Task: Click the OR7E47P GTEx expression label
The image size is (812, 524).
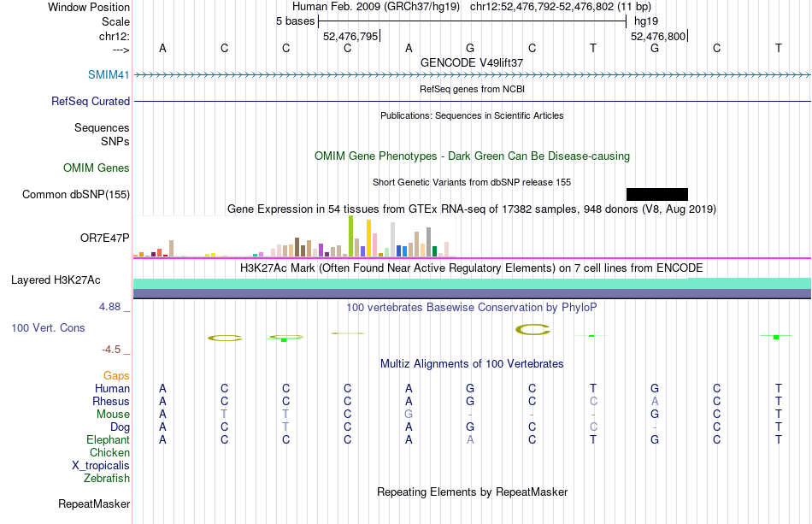Action: click(104, 238)
